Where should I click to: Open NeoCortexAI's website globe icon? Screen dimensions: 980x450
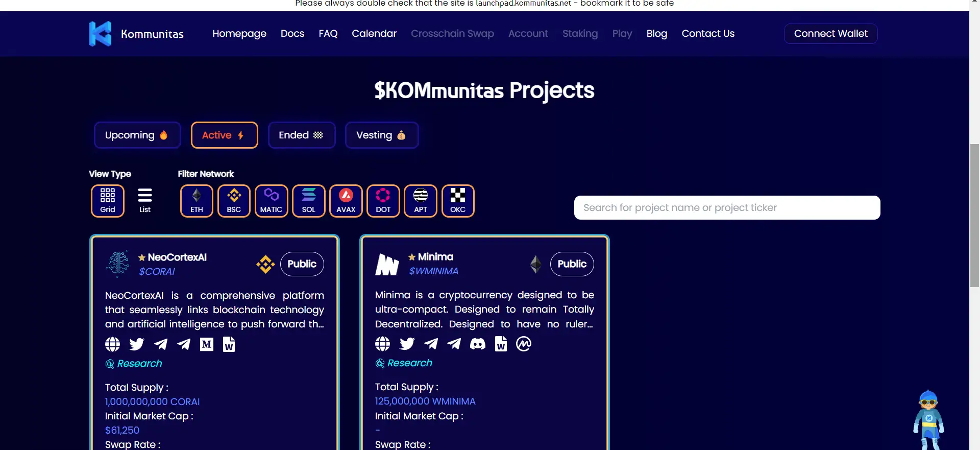113,344
